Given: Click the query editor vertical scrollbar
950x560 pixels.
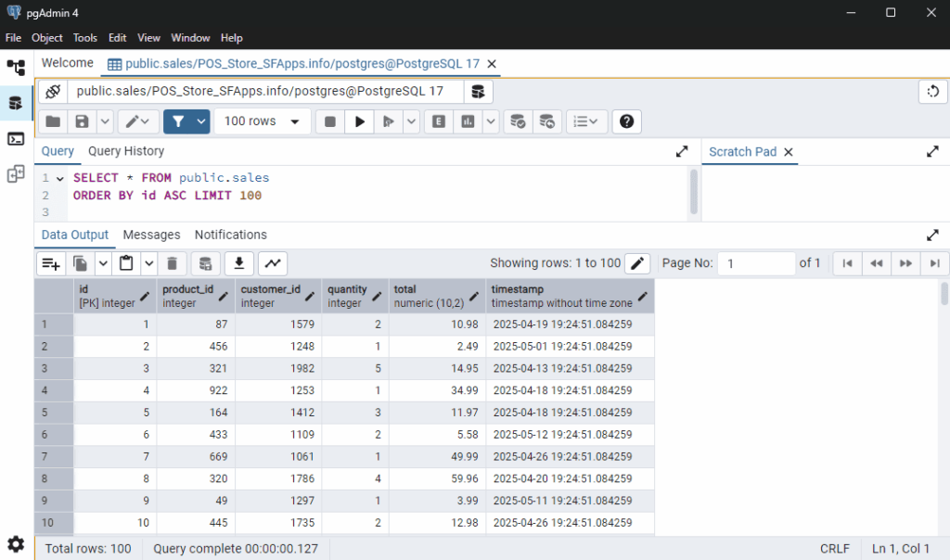Looking at the screenshot, I should point(694,191).
